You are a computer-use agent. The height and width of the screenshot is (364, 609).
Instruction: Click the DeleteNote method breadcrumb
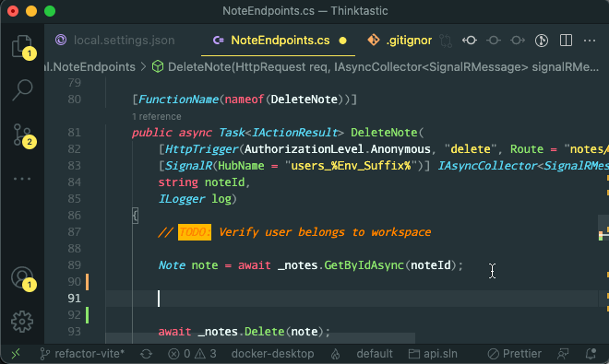(376, 66)
